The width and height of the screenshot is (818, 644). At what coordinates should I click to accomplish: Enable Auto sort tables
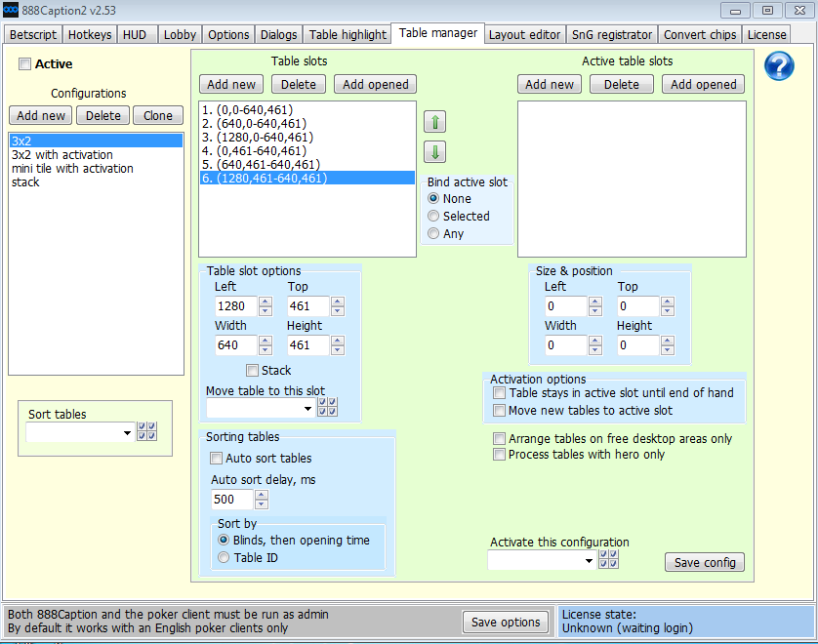216,459
